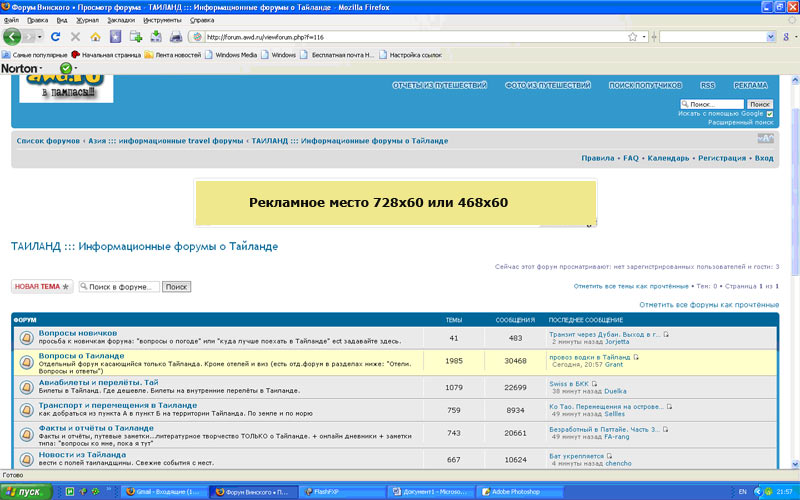Viewport: 800px width, 500px height.
Task: Click folder icon of Вопросы новичков forum
Action: [26, 338]
